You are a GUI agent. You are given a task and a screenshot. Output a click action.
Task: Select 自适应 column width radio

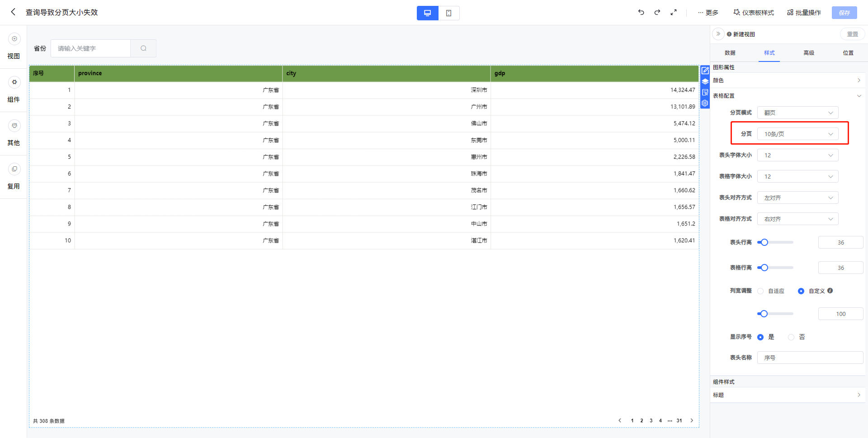(x=760, y=291)
